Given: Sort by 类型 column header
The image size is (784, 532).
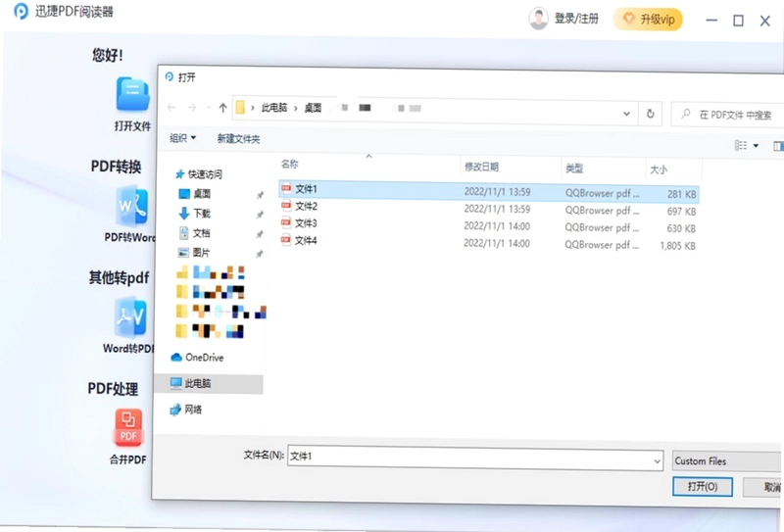Looking at the screenshot, I should pos(574,169).
